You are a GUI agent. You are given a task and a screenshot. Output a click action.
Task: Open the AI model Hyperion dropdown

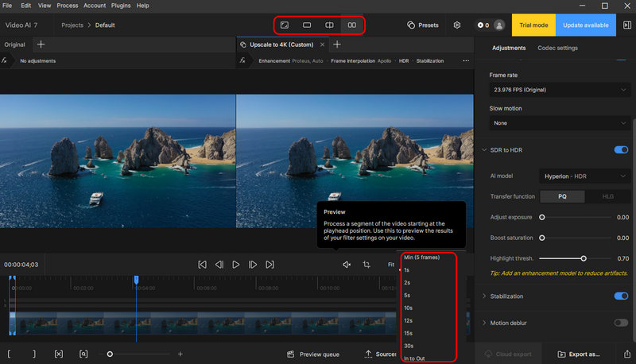(584, 176)
